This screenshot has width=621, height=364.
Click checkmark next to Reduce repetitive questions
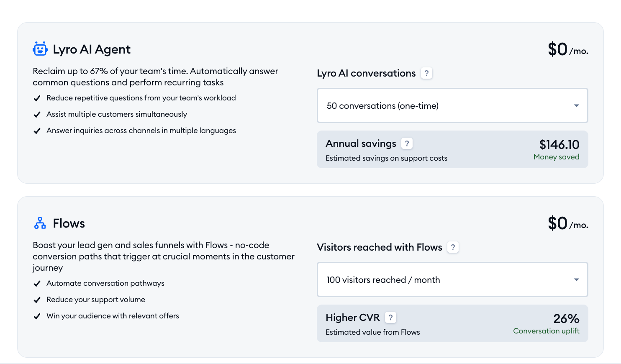tap(37, 98)
